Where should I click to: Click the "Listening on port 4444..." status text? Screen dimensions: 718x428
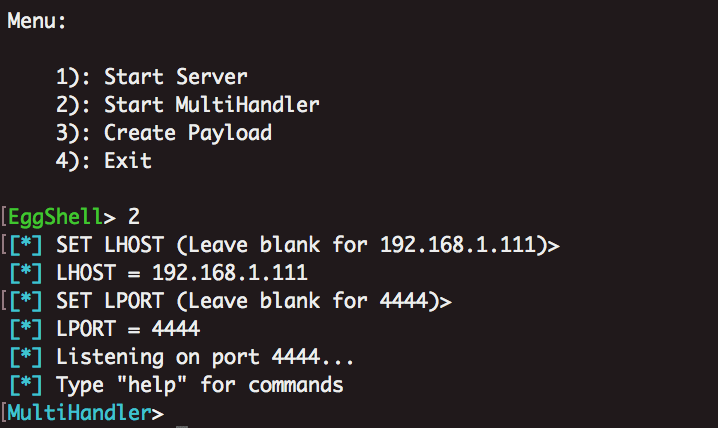point(205,356)
